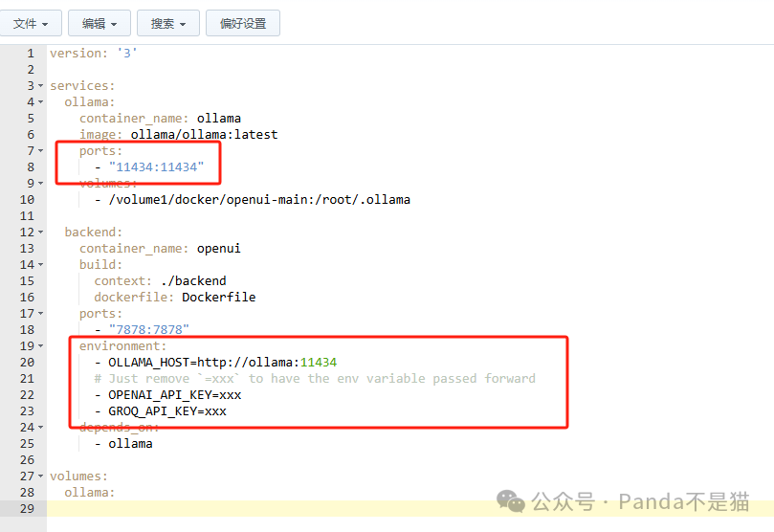
Task: Open the 文件 menu
Action: click(x=31, y=23)
